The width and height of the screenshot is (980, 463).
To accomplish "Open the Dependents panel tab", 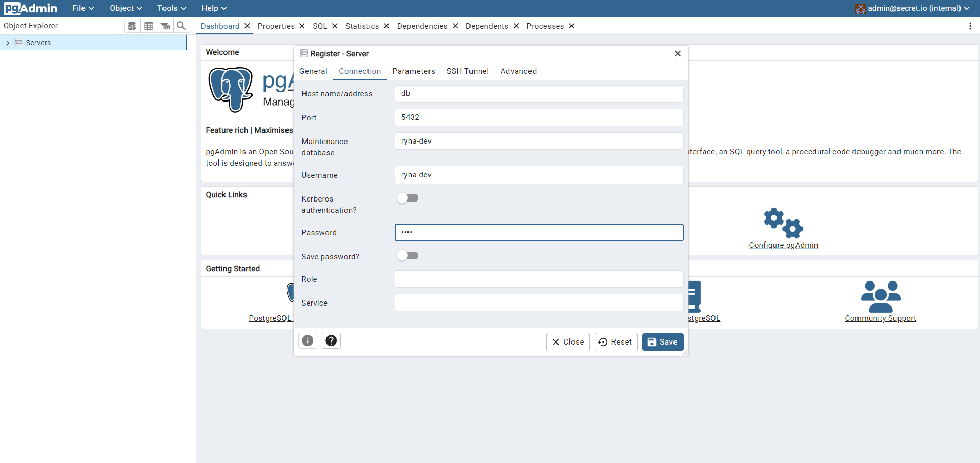I will point(487,26).
